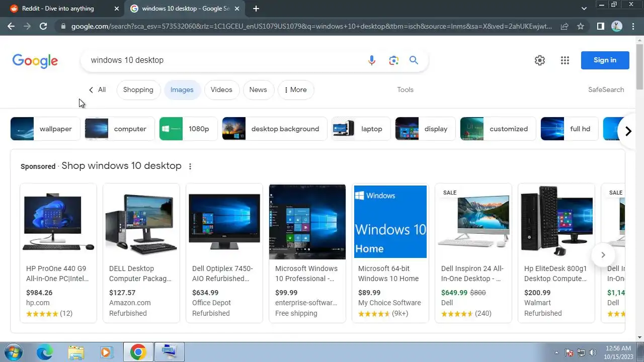Click the browser back arrow

point(11,26)
